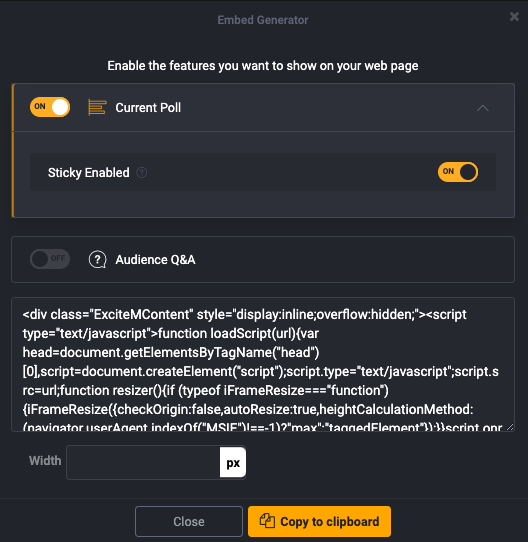Turn off the Current Poll toggle

pyautogui.click(x=50, y=107)
